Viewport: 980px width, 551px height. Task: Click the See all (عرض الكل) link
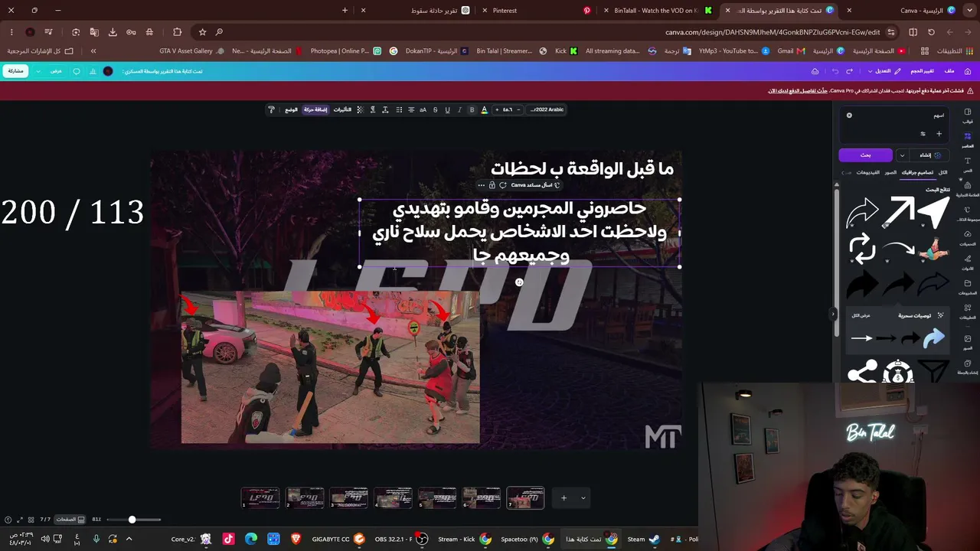(x=861, y=315)
